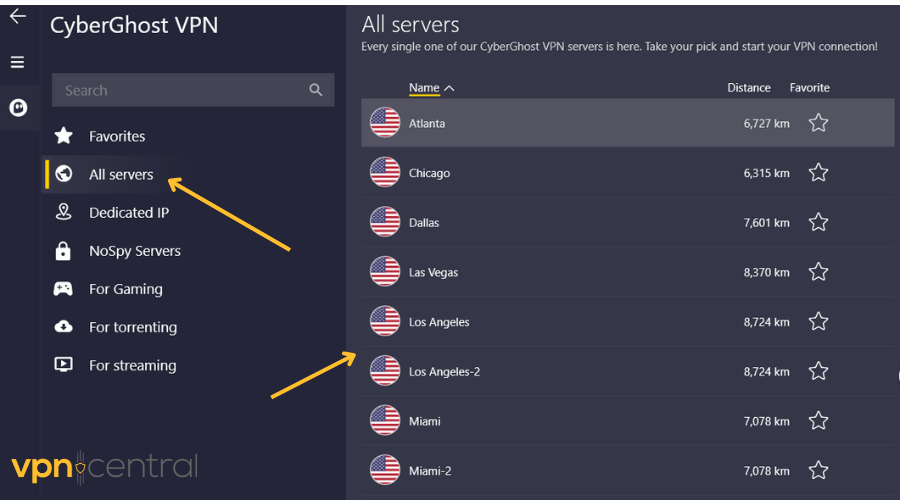Click into the Search field

click(x=193, y=90)
